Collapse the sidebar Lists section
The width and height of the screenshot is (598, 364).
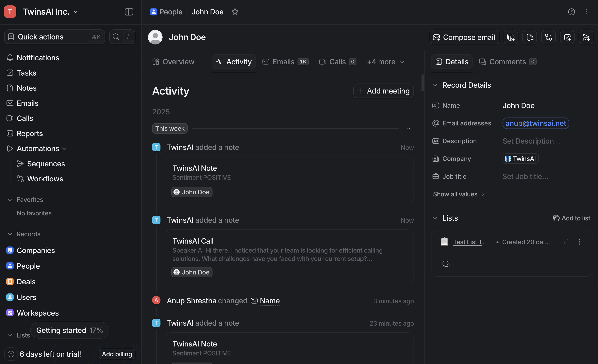coord(10,335)
